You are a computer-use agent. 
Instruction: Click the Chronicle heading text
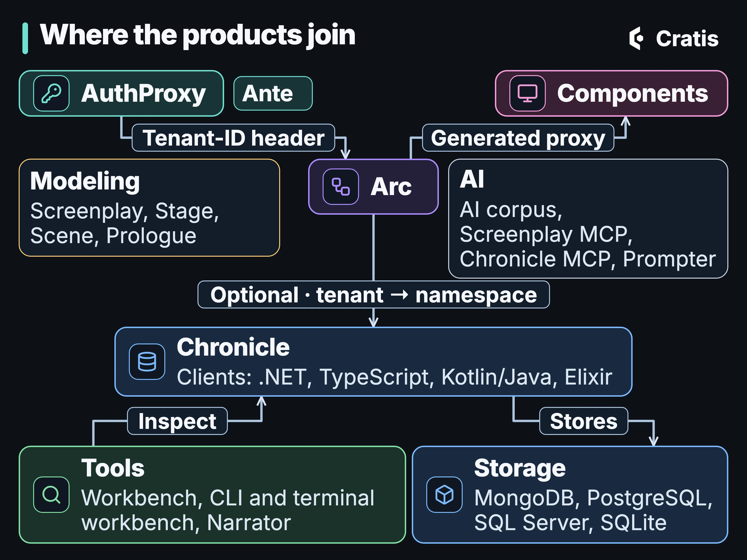click(233, 347)
